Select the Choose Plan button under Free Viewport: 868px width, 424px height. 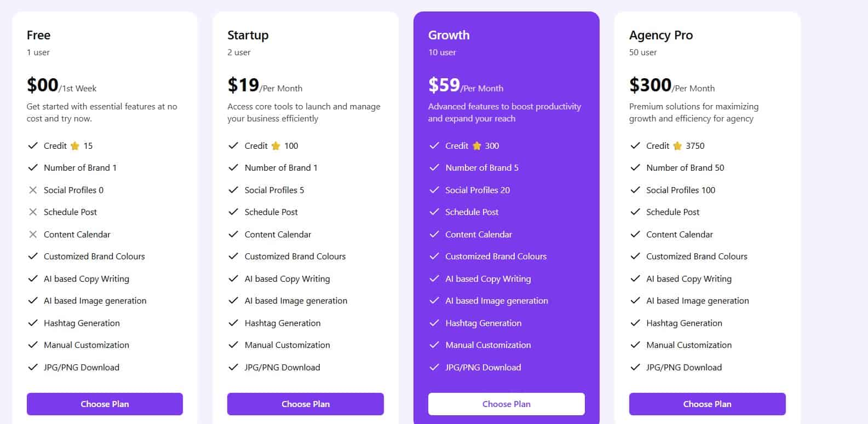point(104,404)
